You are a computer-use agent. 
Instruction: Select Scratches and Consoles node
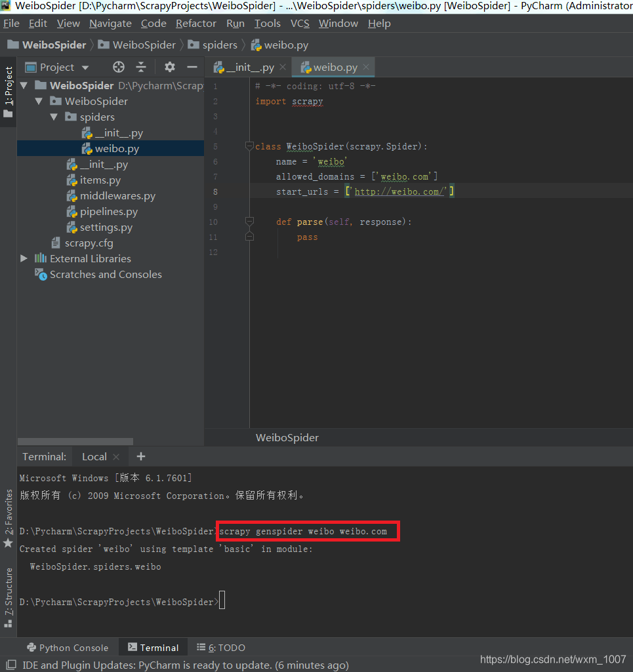[x=98, y=274]
